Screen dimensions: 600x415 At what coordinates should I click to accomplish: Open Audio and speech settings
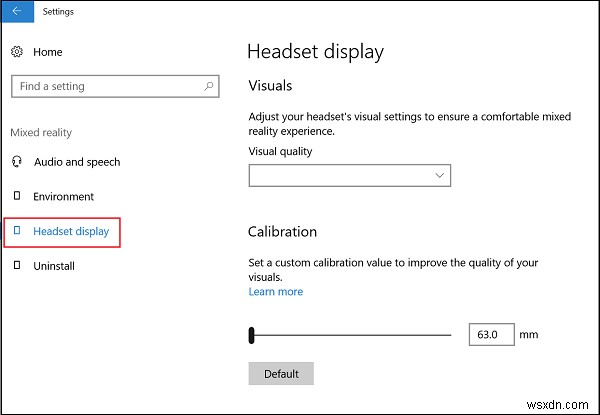[x=77, y=162]
